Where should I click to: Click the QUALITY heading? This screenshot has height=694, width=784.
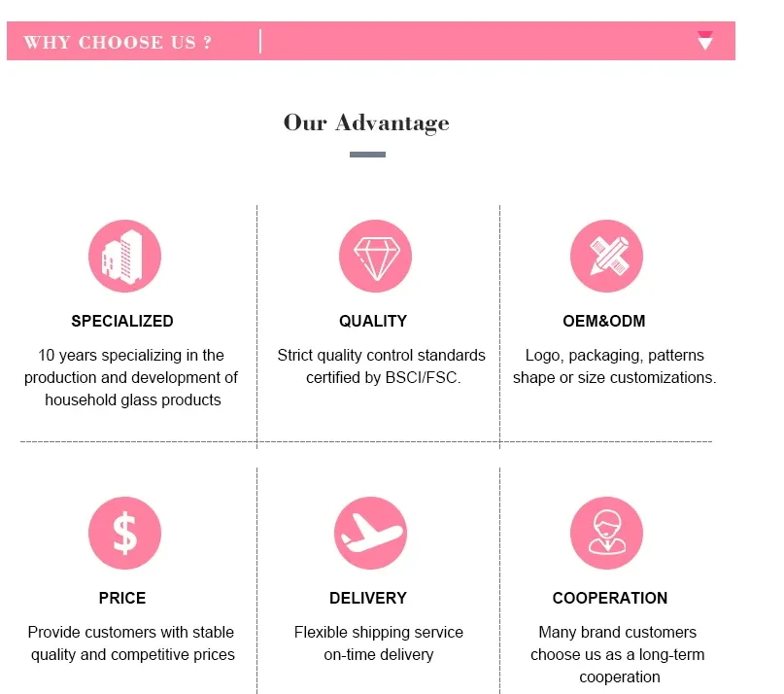point(373,321)
